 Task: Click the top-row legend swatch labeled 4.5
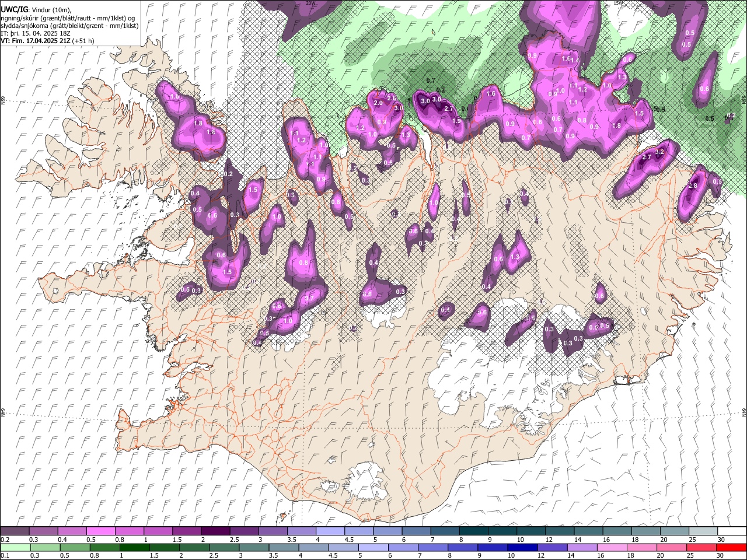point(358,531)
